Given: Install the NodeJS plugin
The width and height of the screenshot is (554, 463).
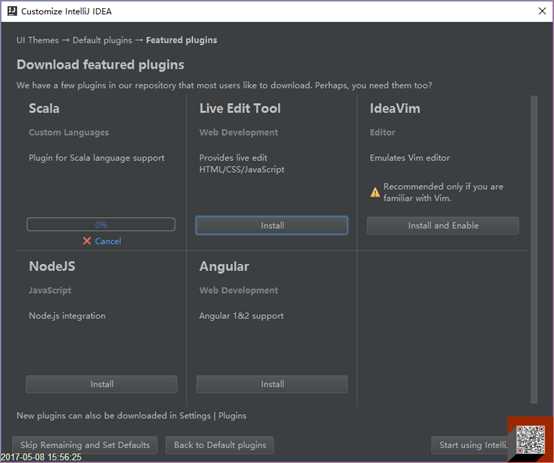Looking at the screenshot, I should (101, 384).
